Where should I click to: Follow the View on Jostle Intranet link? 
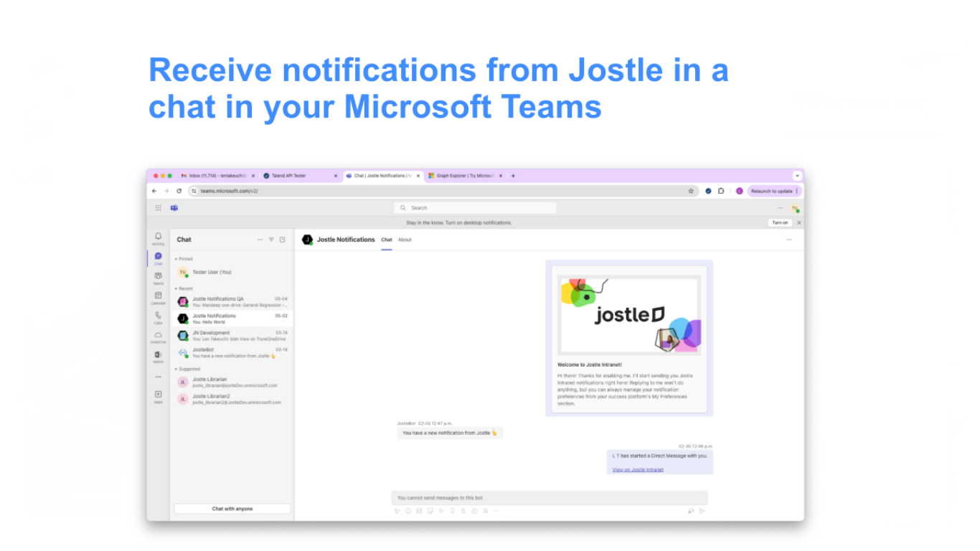(638, 470)
